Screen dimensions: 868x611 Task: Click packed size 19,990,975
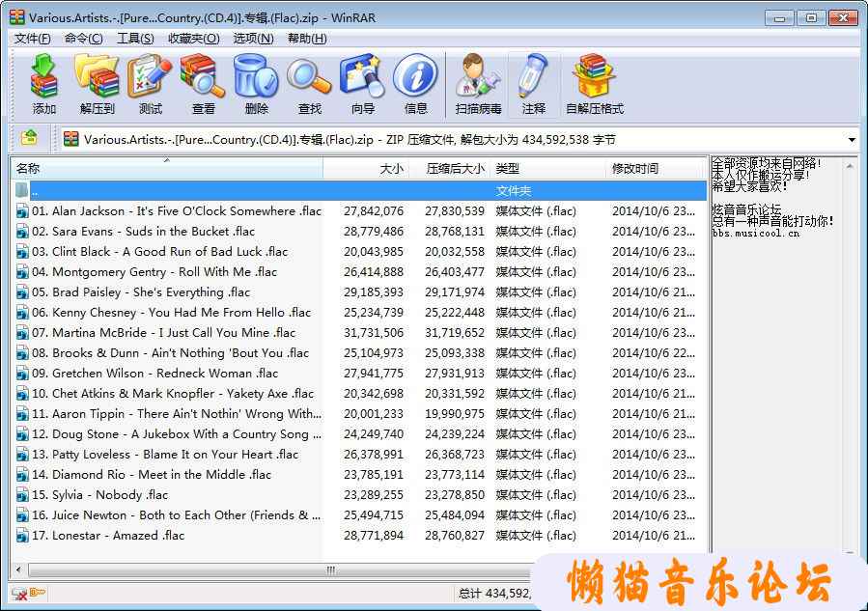click(455, 414)
